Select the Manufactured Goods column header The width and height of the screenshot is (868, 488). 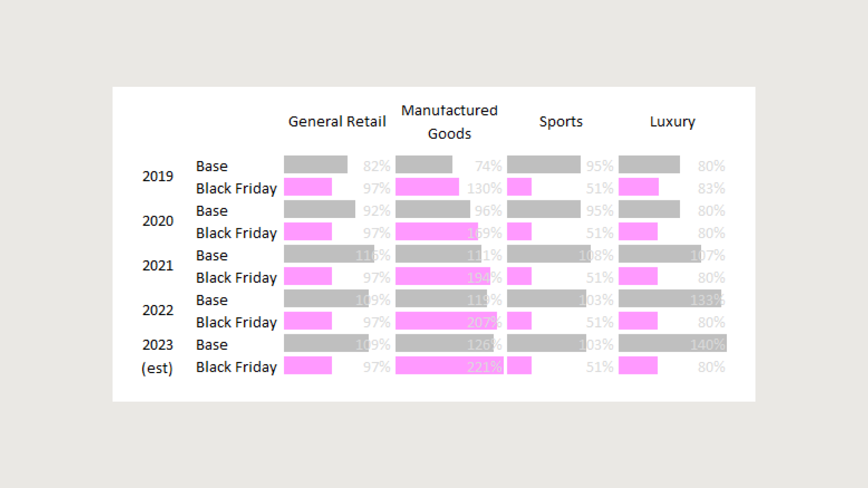[x=449, y=122]
